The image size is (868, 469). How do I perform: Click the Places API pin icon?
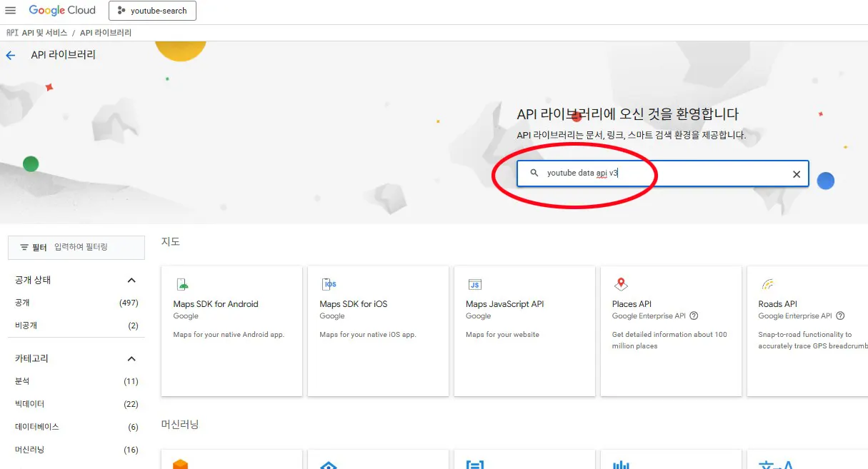(621, 284)
